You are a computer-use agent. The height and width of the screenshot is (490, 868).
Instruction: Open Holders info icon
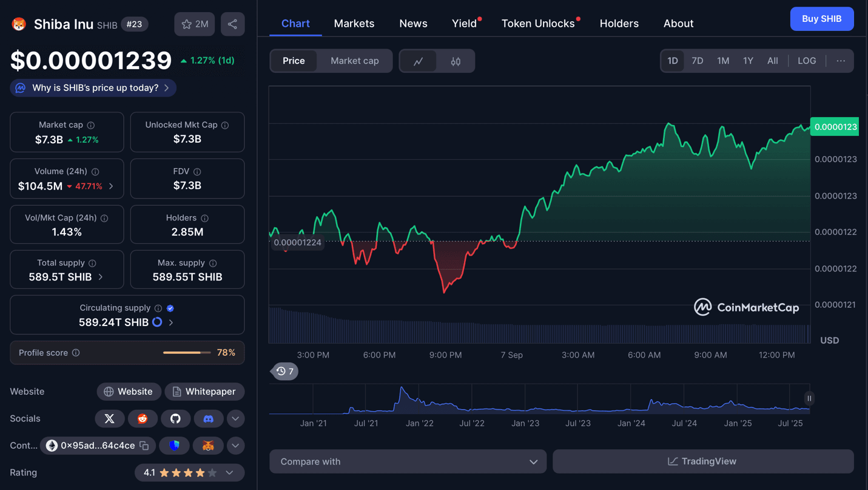coord(204,218)
